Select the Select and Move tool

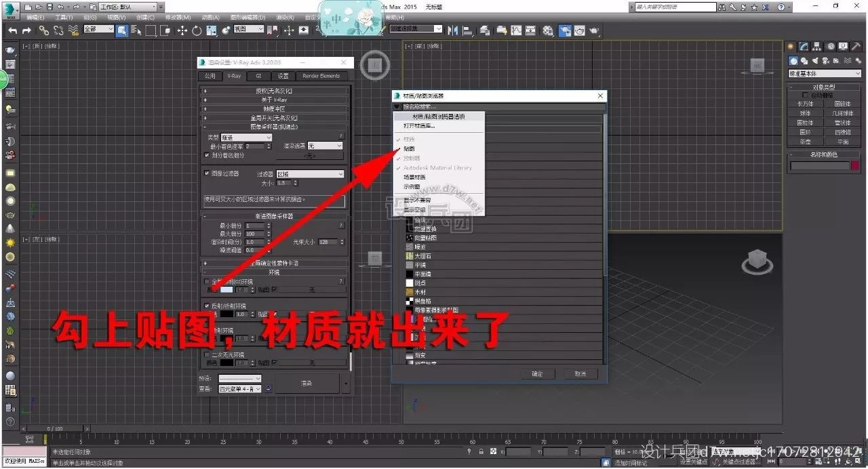tap(184, 30)
